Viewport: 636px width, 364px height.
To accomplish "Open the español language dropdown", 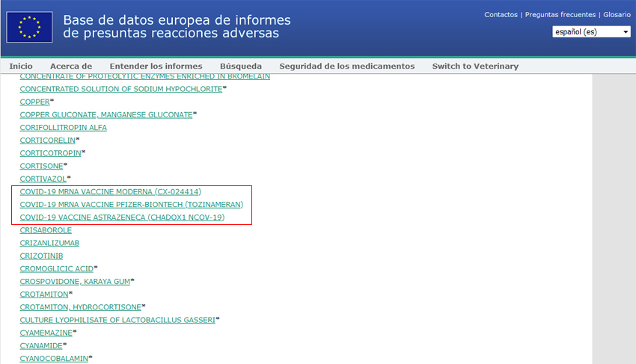I will [x=590, y=32].
